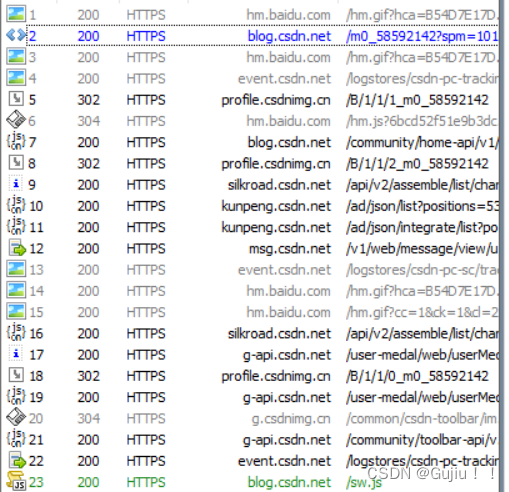
Task: Select host hm.baidu.com in session 14
Action: pos(288,291)
